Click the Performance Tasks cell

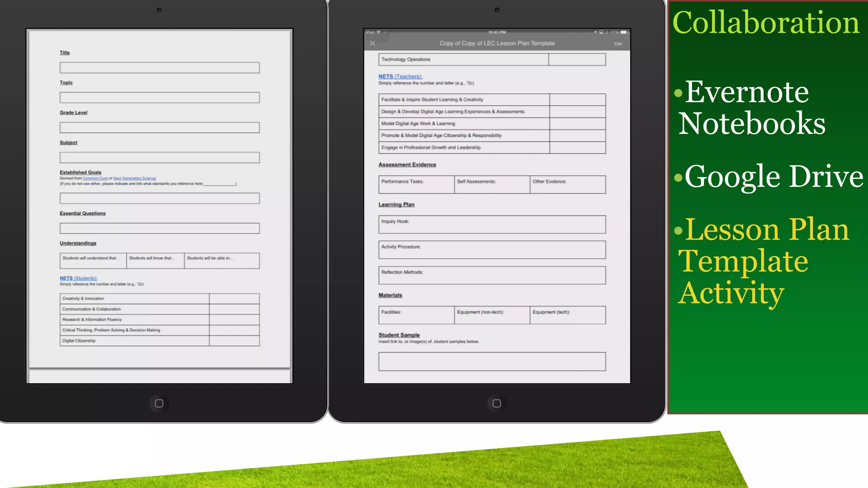[416, 185]
